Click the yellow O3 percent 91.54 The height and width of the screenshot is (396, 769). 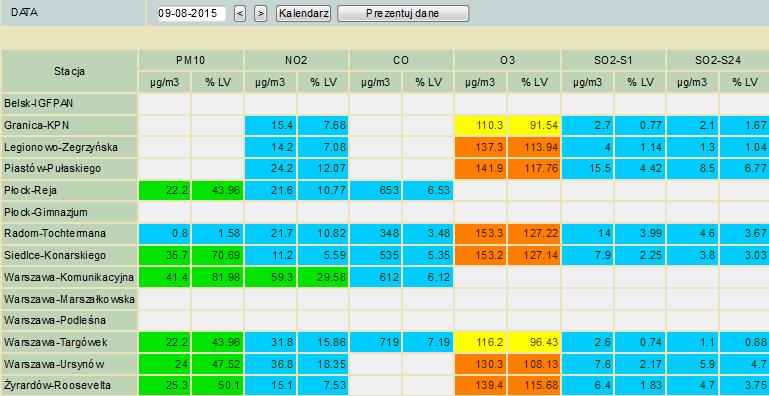534,126
